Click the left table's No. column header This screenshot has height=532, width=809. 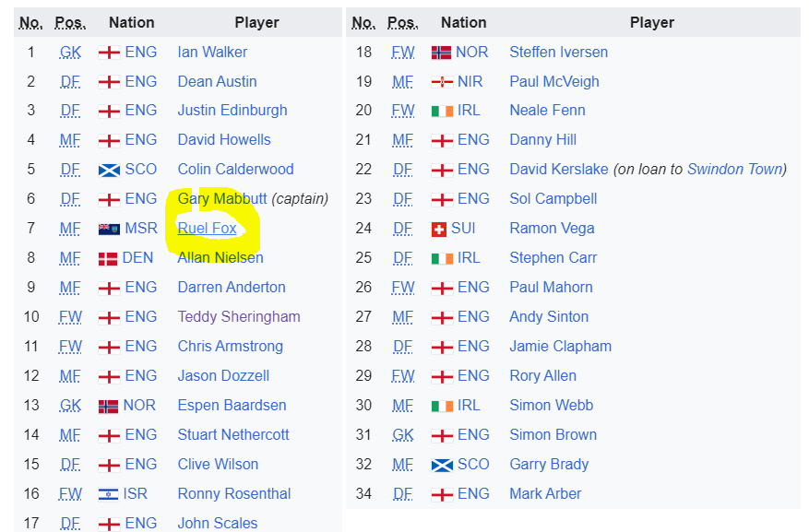pos(31,23)
